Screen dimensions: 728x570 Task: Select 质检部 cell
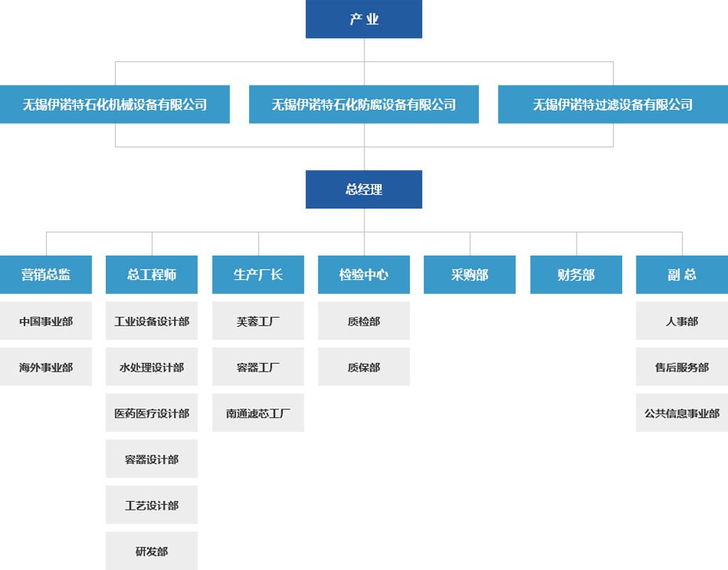tap(364, 321)
